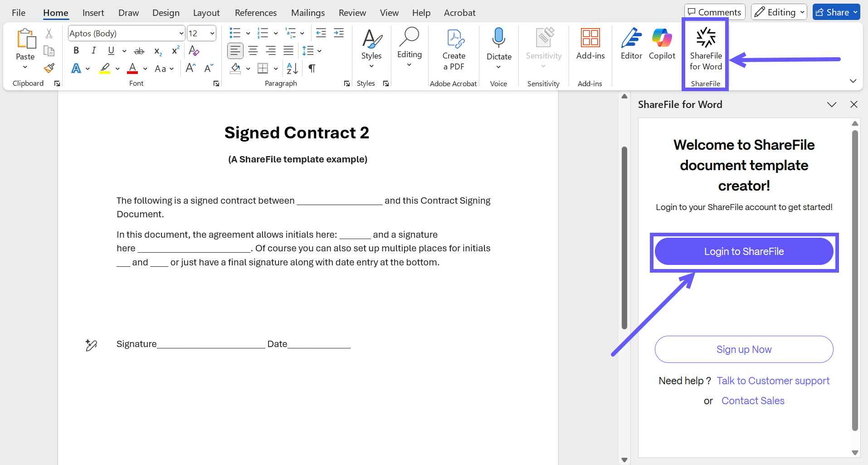Click the Sort A-Z icon
This screenshot has height=465, width=868.
point(293,69)
